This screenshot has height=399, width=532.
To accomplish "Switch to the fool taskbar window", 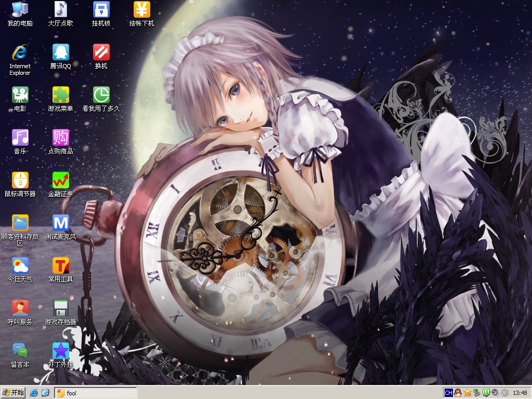I will click(96, 393).
